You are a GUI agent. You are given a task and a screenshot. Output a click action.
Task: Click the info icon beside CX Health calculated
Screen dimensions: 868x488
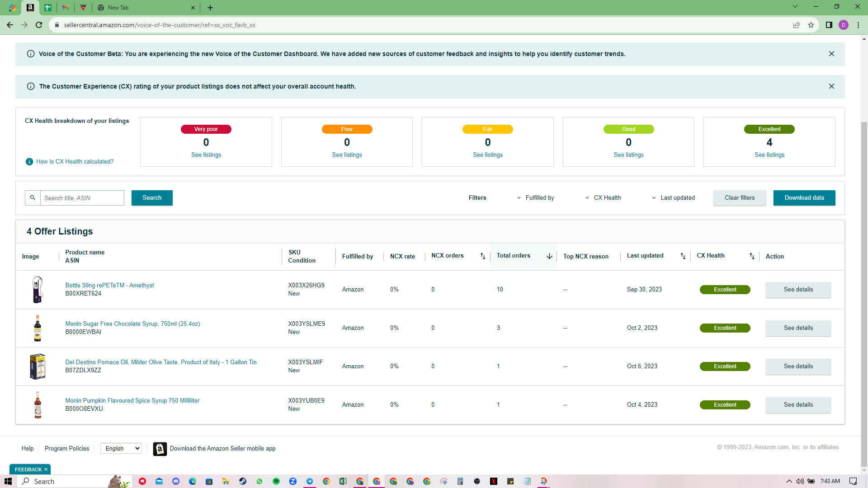[x=29, y=162]
